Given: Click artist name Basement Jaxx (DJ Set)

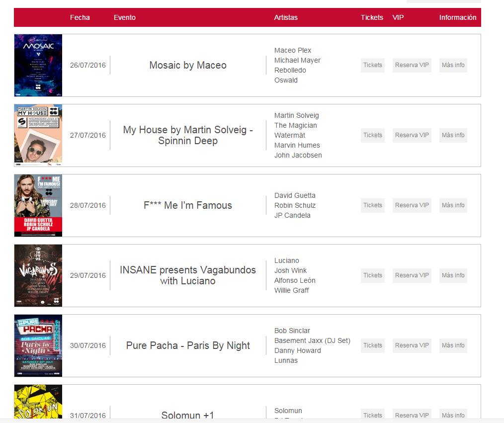Looking at the screenshot, I should [x=313, y=340].
